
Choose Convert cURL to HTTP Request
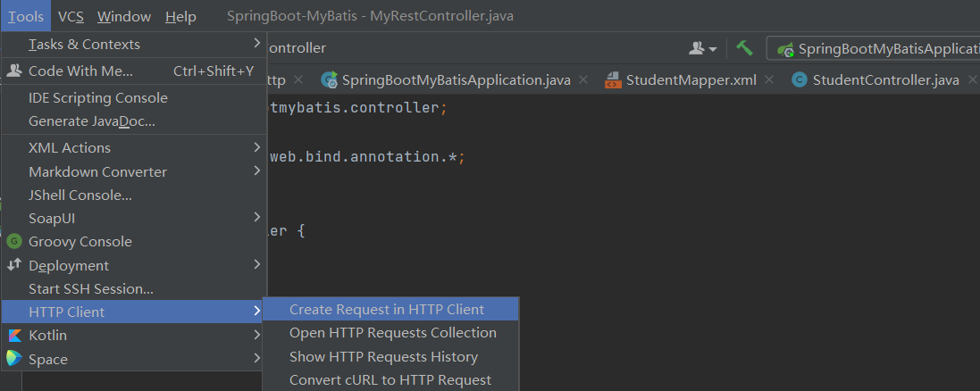(x=390, y=379)
